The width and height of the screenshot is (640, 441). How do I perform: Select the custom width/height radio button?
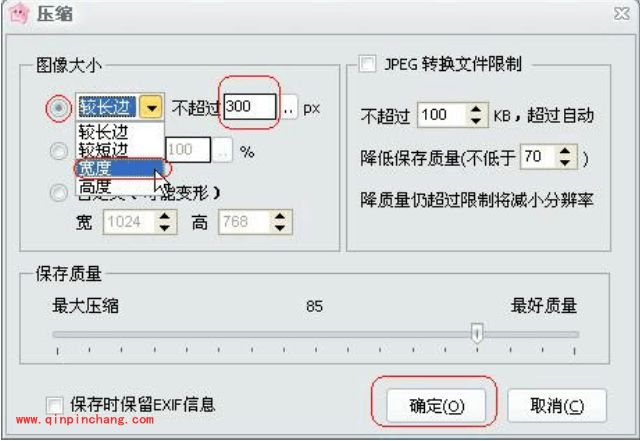pyautogui.click(x=59, y=193)
